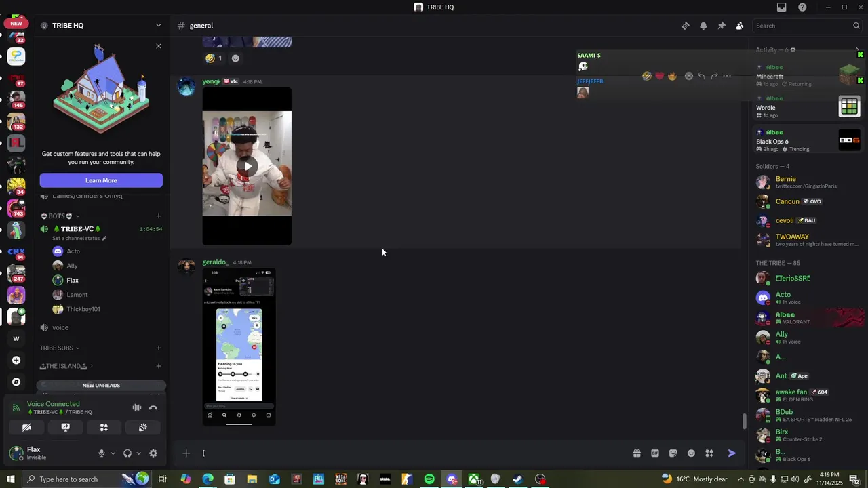868x488 pixels.
Task: Click the laughing reaction with count 1
Action: pos(214,58)
